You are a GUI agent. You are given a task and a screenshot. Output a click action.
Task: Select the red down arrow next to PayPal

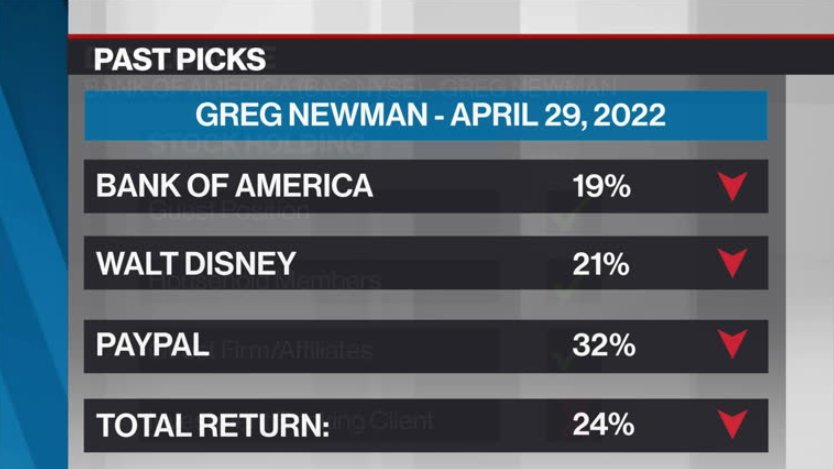pos(732,344)
